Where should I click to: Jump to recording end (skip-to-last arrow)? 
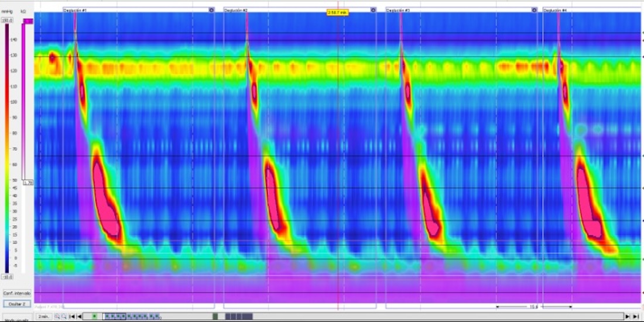[x=636, y=316]
